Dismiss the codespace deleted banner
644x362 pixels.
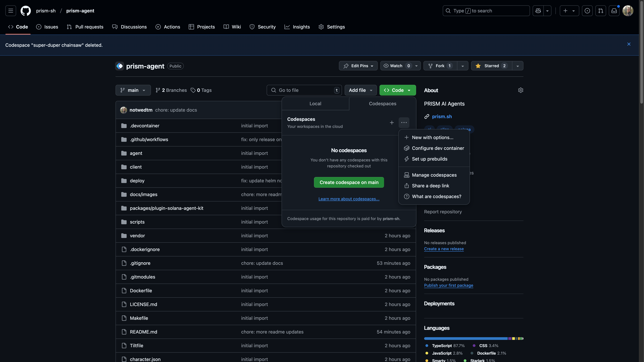[x=629, y=44]
